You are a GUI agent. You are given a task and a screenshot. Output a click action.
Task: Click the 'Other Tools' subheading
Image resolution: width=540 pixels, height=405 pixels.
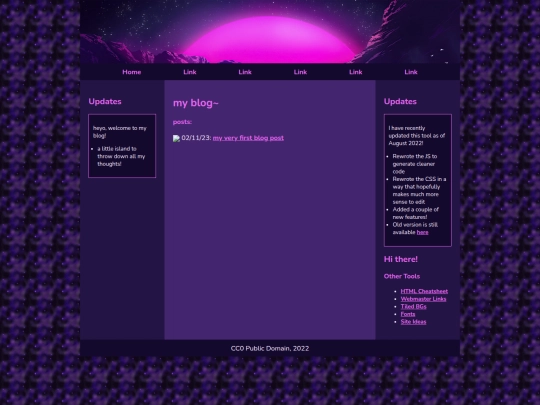pyautogui.click(x=402, y=276)
